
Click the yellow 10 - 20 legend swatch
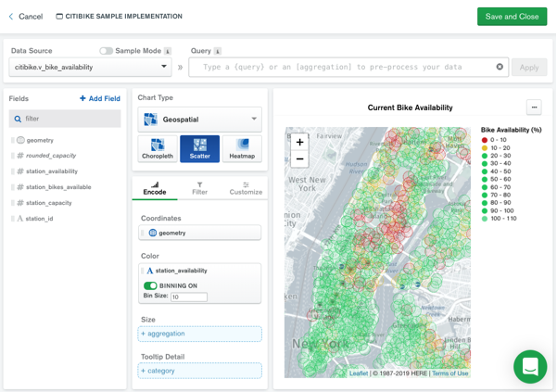pos(485,147)
